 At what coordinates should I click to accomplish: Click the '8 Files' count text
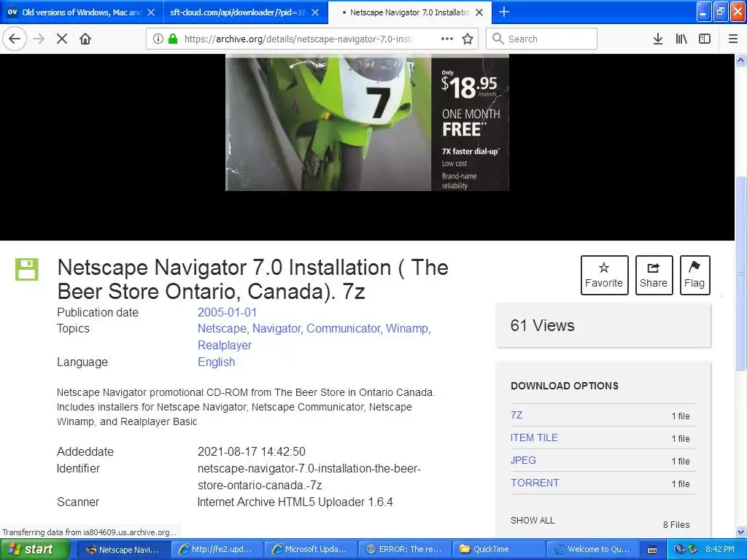[x=676, y=525]
